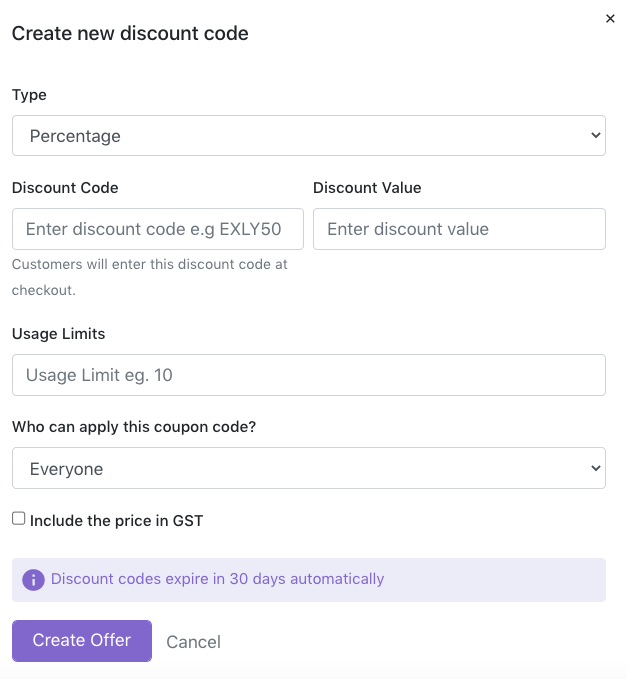Open the Type dropdown showing Percentage
The image size is (627, 679).
[x=309, y=136]
